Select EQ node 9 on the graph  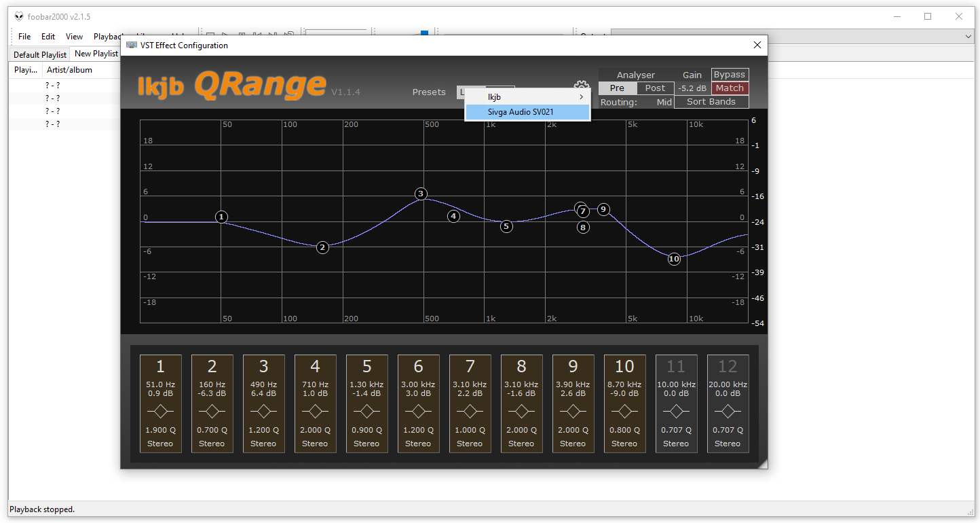tap(603, 209)
